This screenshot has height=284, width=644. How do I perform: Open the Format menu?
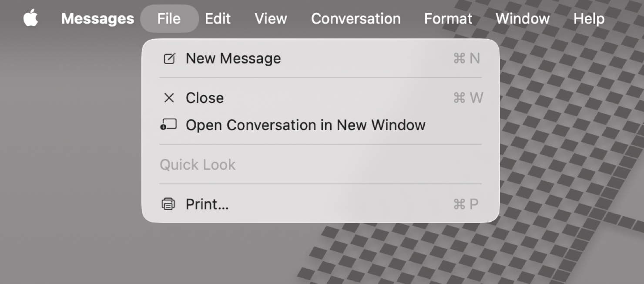click(x=448, y=18)
